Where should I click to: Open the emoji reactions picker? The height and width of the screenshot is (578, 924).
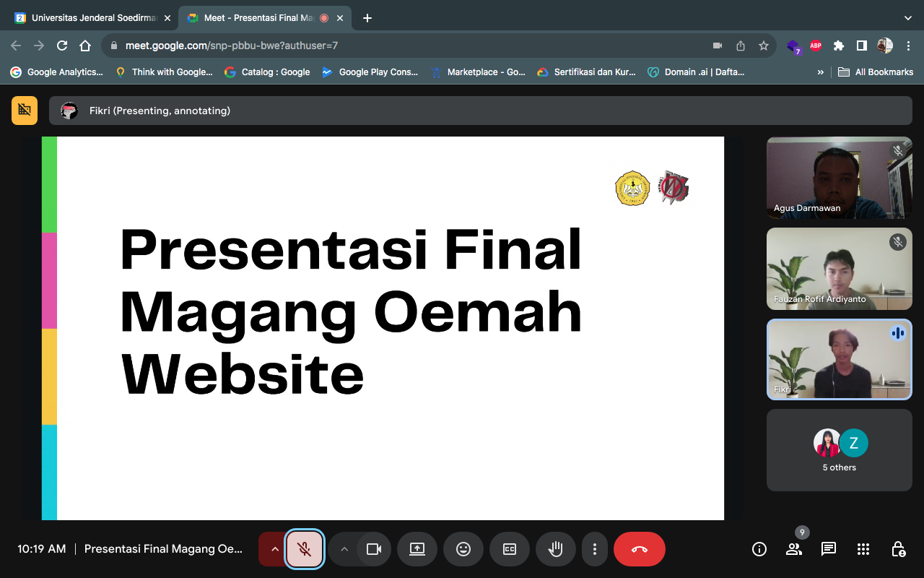click(x=463, y=549)
